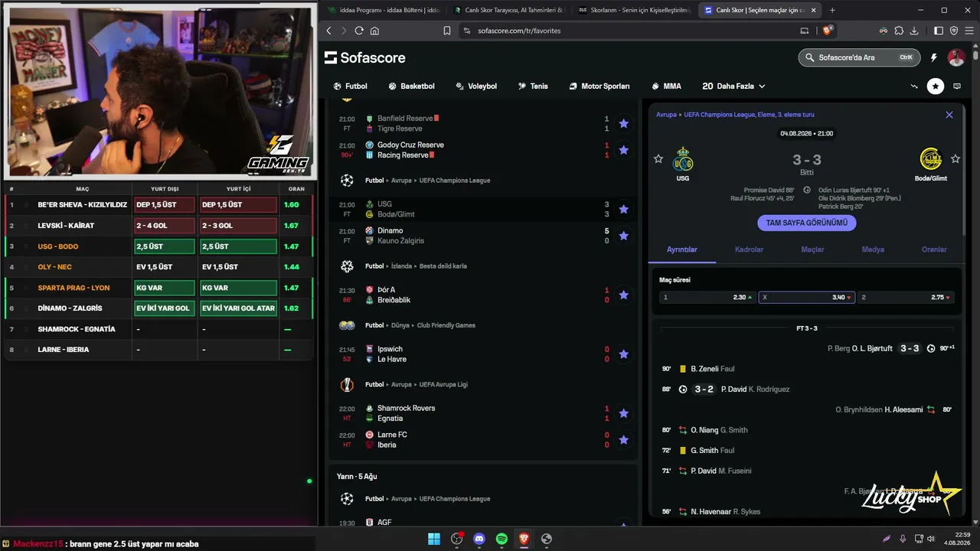Switch to the Oranlar tab

(934, 249)
